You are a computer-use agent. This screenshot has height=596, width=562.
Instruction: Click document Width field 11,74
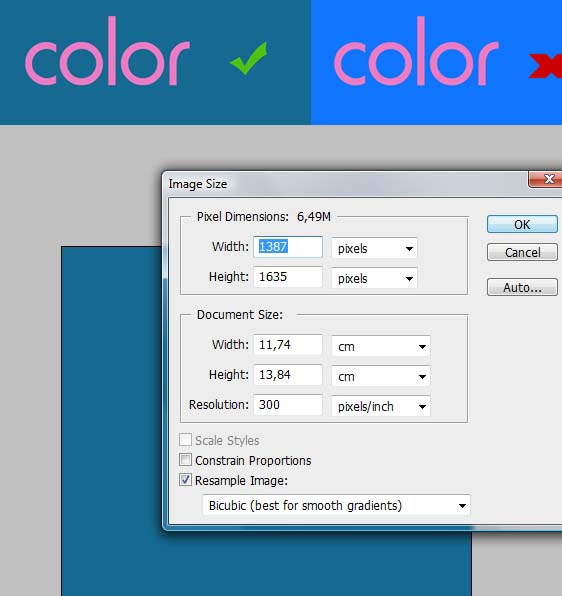(288, 345)
